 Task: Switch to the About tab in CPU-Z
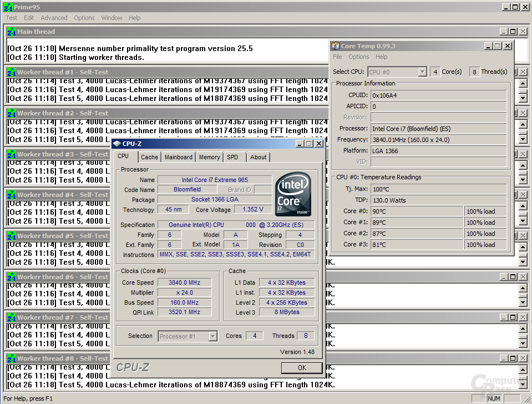pyautogui.click(x=258, y=157)
